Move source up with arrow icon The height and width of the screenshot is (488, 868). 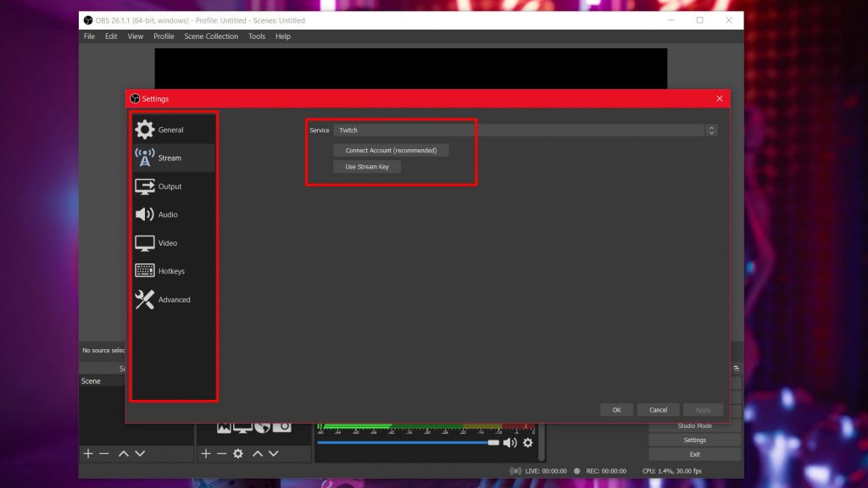click(258, 454)
